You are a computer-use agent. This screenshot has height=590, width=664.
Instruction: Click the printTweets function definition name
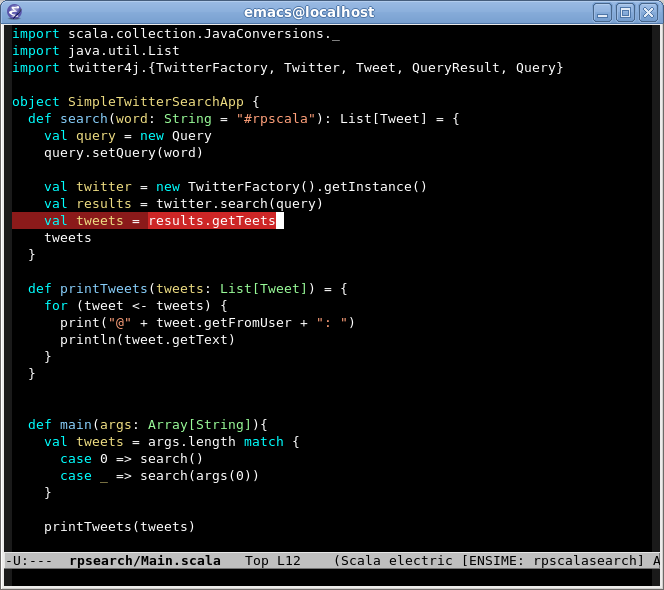point(103,289)
